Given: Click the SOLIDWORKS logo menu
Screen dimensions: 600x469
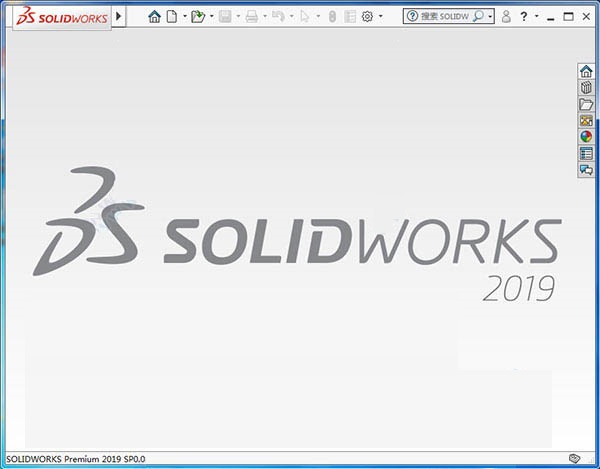Looking at the screenshot, I should 62,17.
